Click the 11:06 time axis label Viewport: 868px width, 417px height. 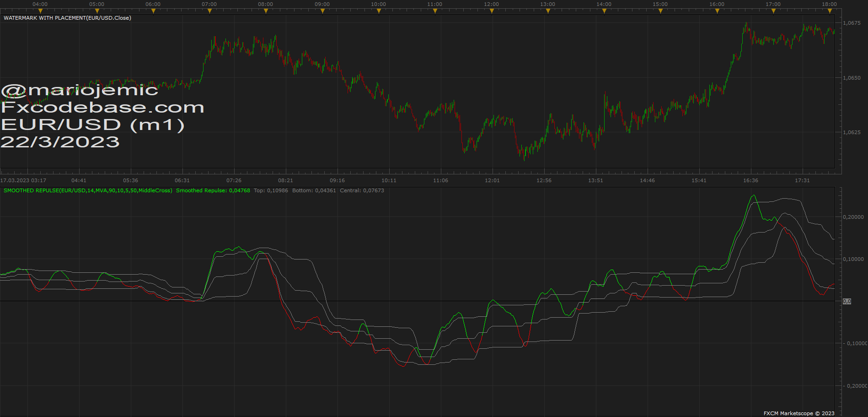click(x=440, y=180)
